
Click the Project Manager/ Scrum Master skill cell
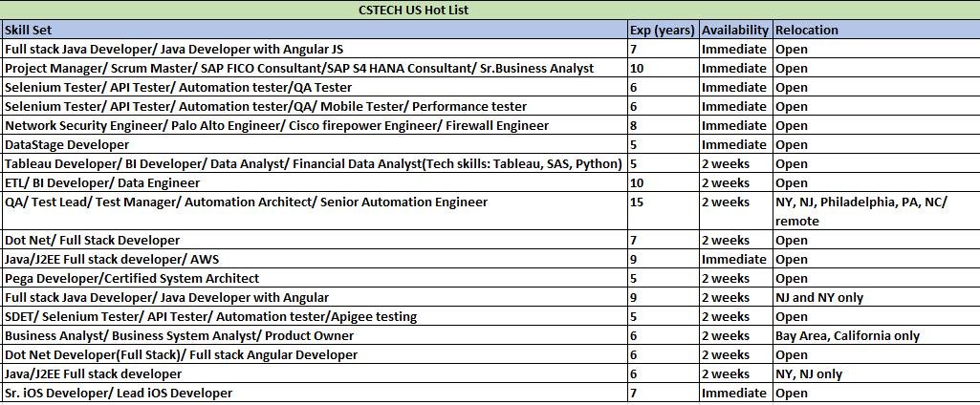(x=299, y=68)
